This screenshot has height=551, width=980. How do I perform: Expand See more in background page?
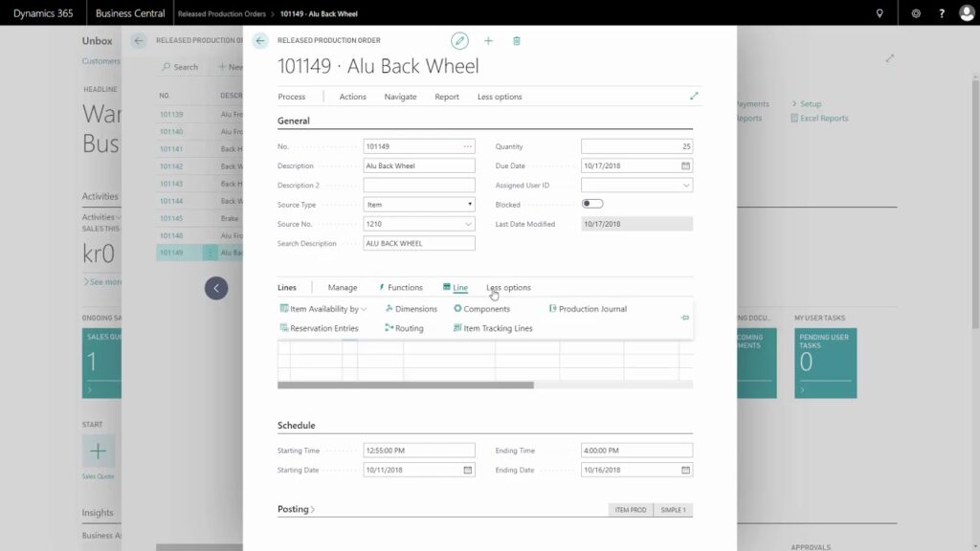103,282
